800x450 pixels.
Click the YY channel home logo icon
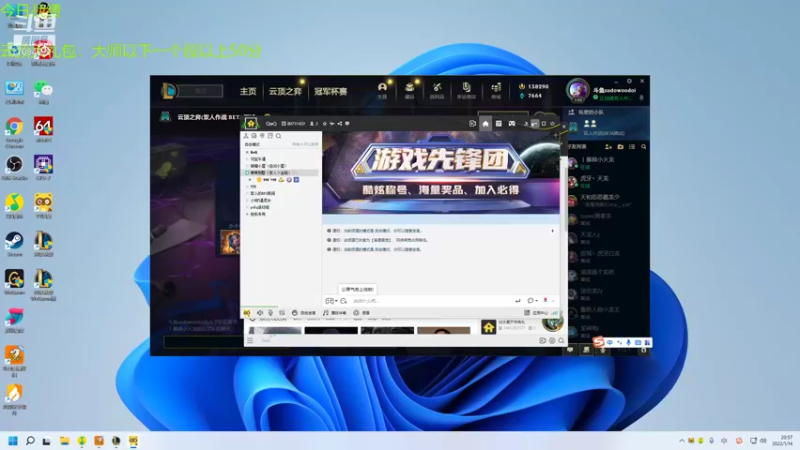click(x=251, y=123)
